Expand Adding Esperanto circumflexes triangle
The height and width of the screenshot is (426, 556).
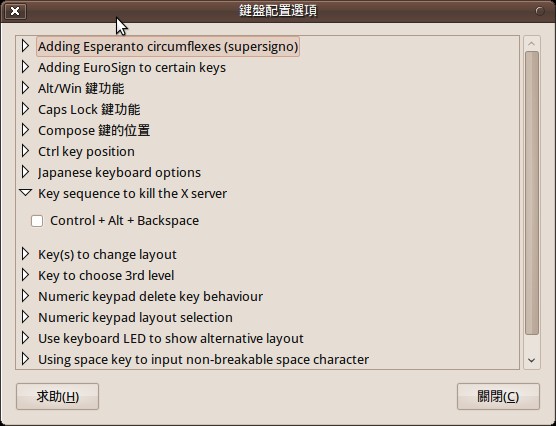pyautogui.click(x=25, y=46)
